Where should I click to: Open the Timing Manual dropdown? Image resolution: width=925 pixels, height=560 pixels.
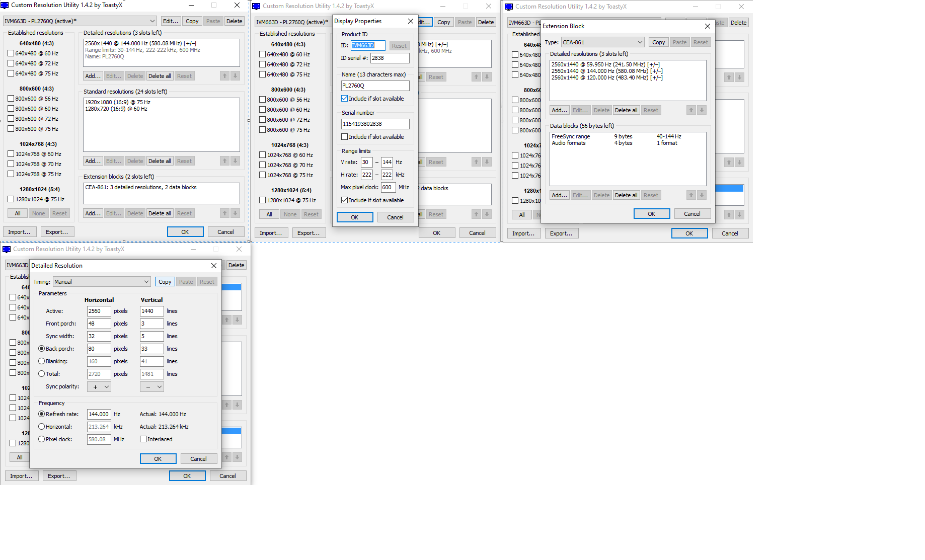(x=102, y=282)
